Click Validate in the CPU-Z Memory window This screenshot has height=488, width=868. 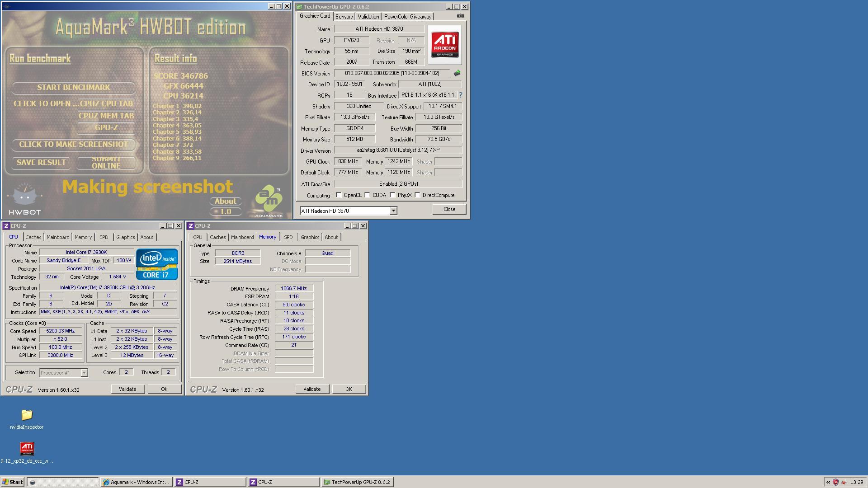coord(312,389)
